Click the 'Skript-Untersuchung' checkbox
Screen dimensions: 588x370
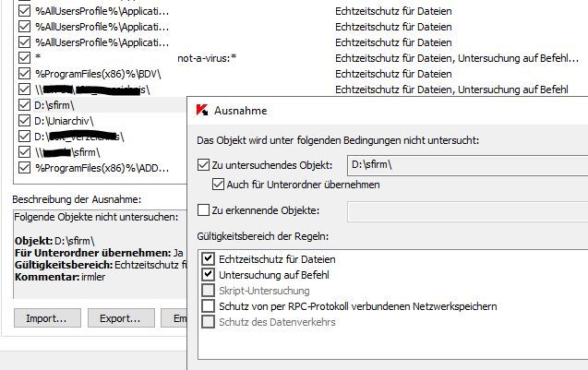coord(208,291)
